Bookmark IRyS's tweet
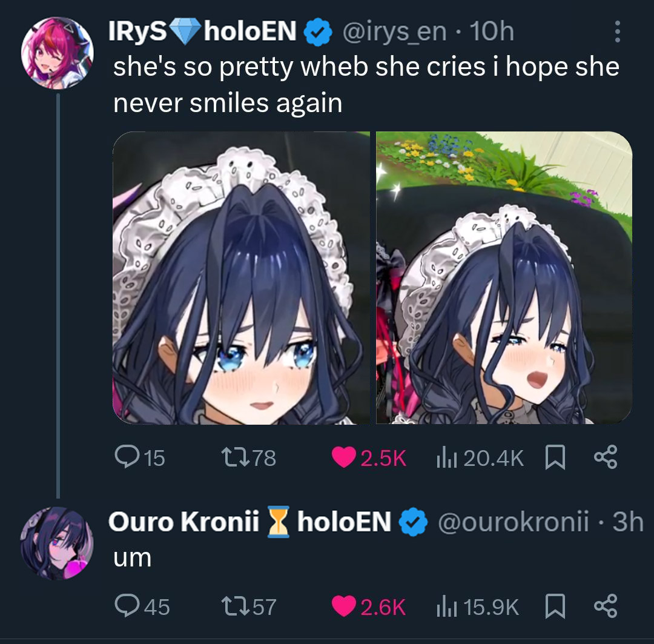Image resolution: width=654 pixels, height=644 pixels. [555, 457]
